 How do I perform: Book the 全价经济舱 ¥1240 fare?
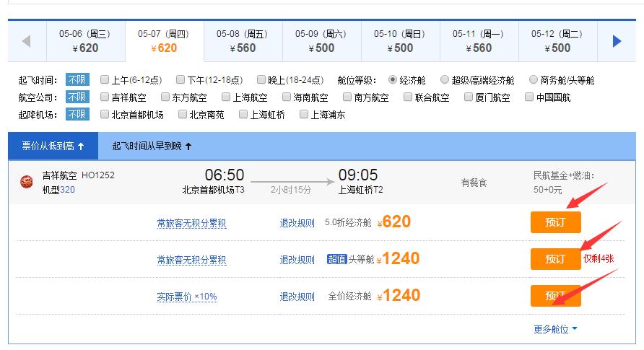(555, 296)
